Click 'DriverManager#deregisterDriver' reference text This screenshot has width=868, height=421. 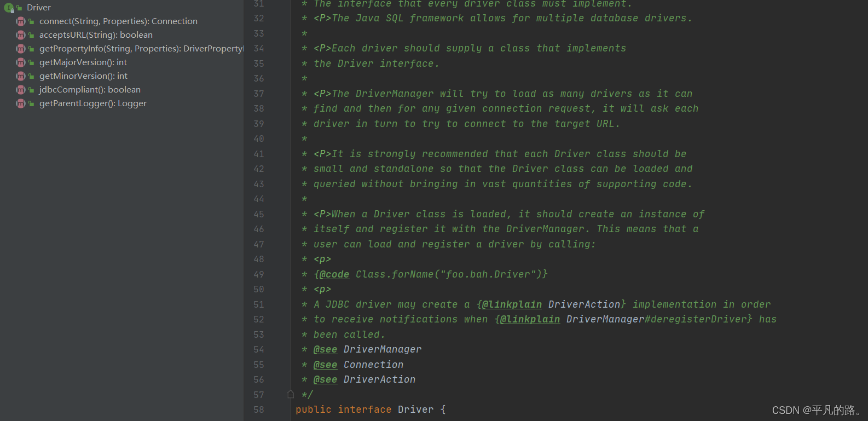[659, 319]
